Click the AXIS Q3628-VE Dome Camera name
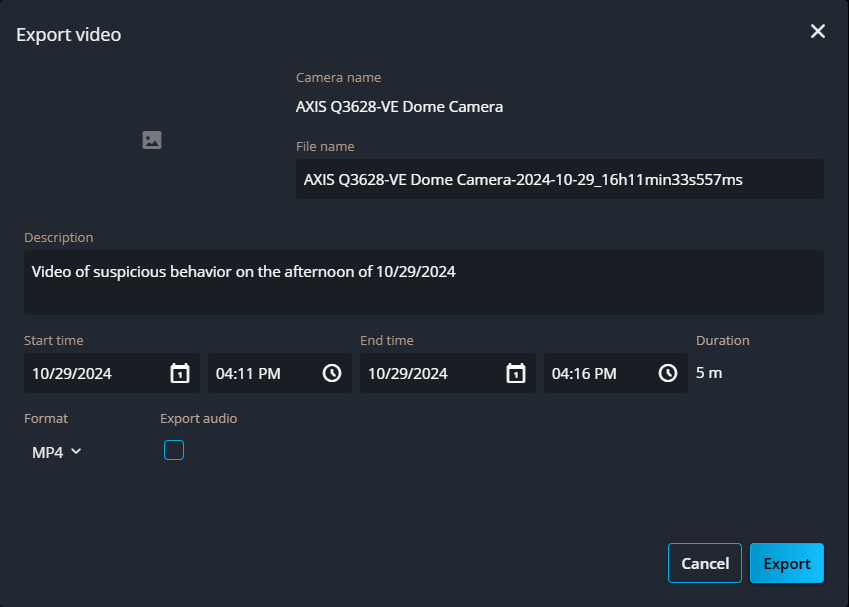 [x=399, y=106]
